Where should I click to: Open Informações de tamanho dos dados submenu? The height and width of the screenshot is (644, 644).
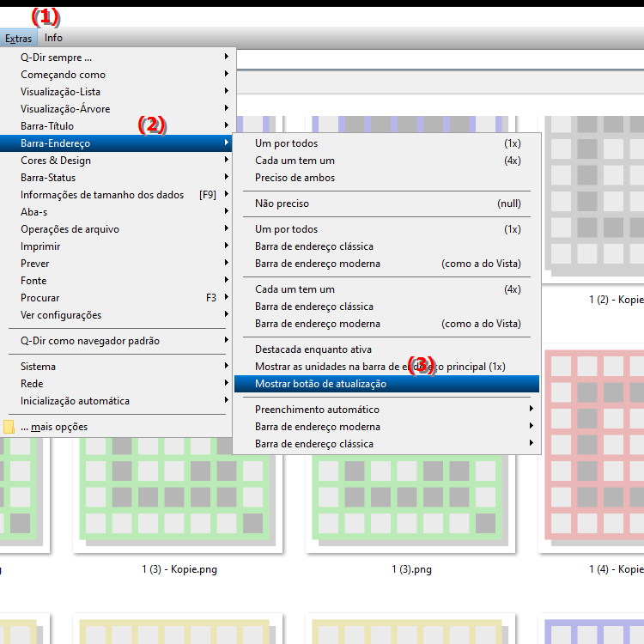(117, 195)
